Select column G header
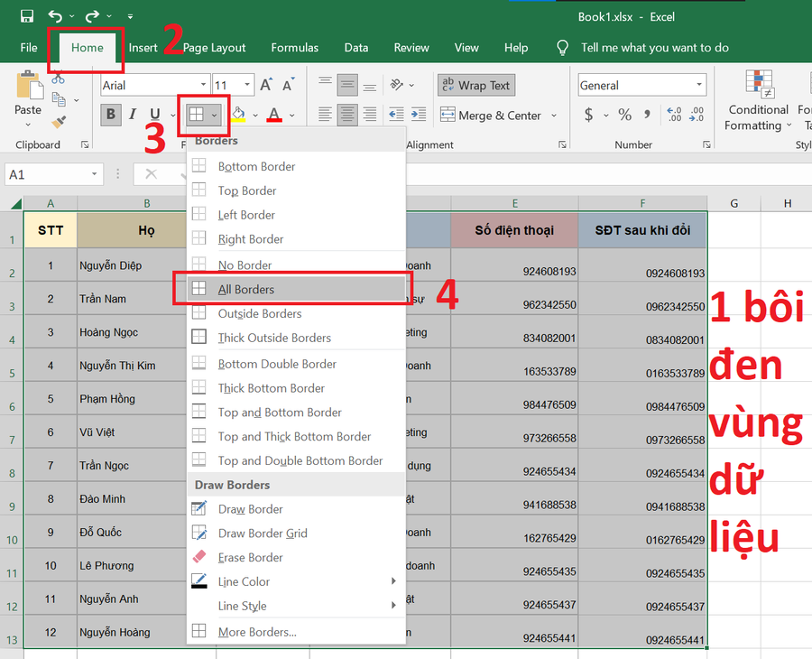 point(734,203)
